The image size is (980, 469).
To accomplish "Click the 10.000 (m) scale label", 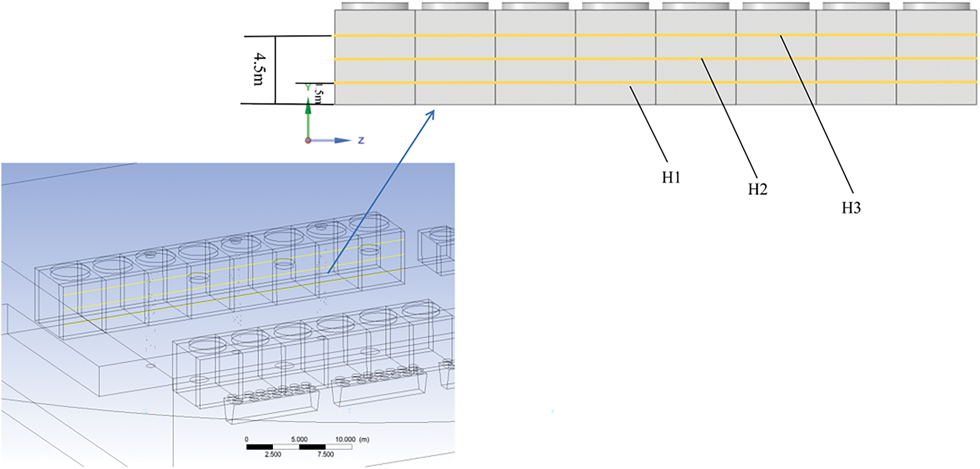I will pyautogui.click(x=352, y=439).
